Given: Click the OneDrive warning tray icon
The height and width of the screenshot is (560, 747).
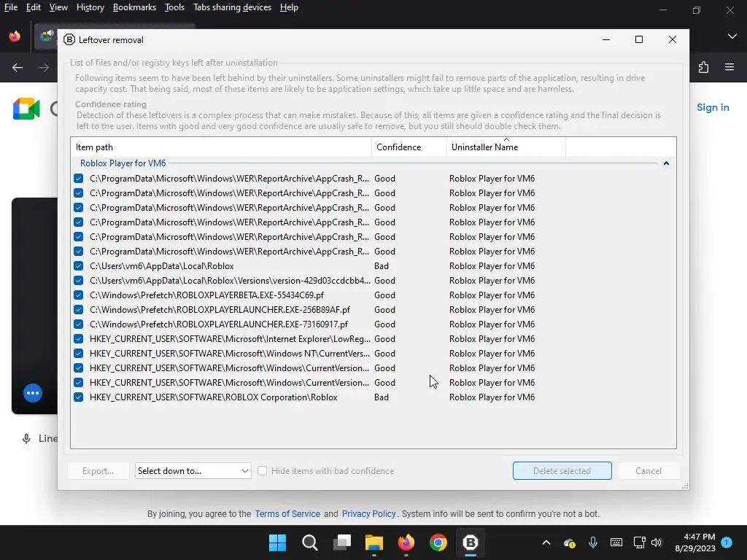Looking at the screenshot, I should (569, 542).
